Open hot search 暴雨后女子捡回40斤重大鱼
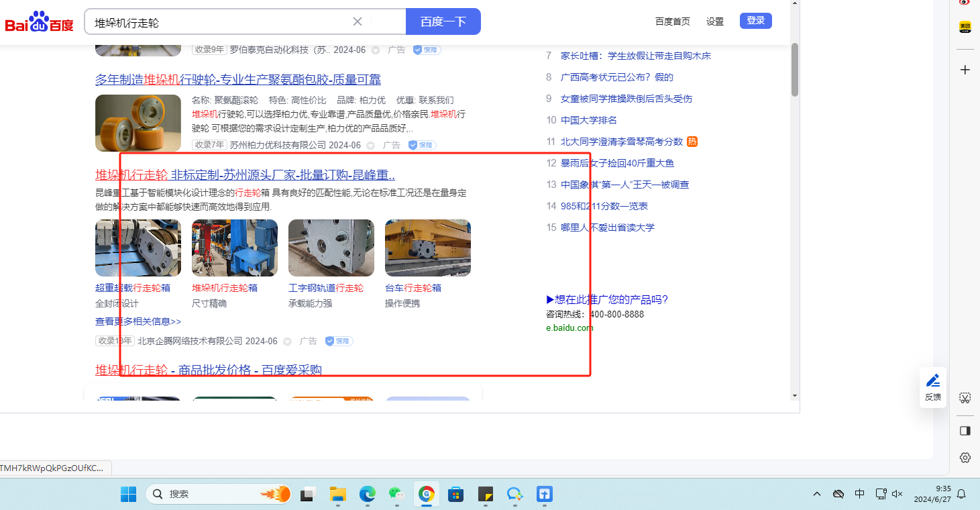The height and width of the screenshot is (510, 980). (x=618, y=163)
